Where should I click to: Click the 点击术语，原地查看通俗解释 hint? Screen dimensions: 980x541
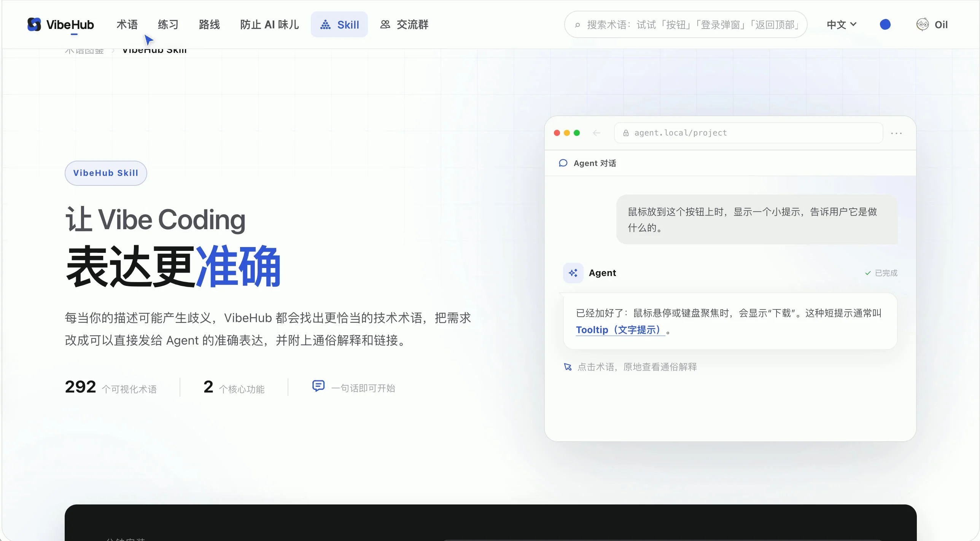pyautogui.click(x=637, y=367)
